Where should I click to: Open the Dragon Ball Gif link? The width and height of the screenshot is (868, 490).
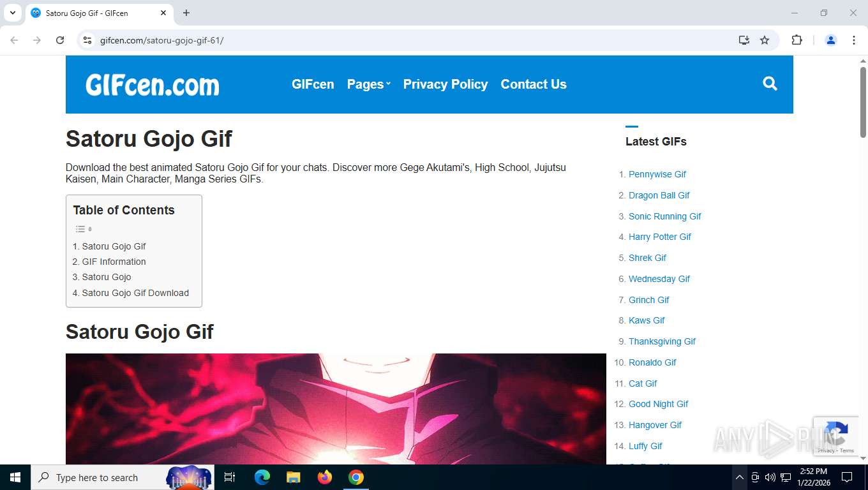pyautogui.click(x=659, y=195)
